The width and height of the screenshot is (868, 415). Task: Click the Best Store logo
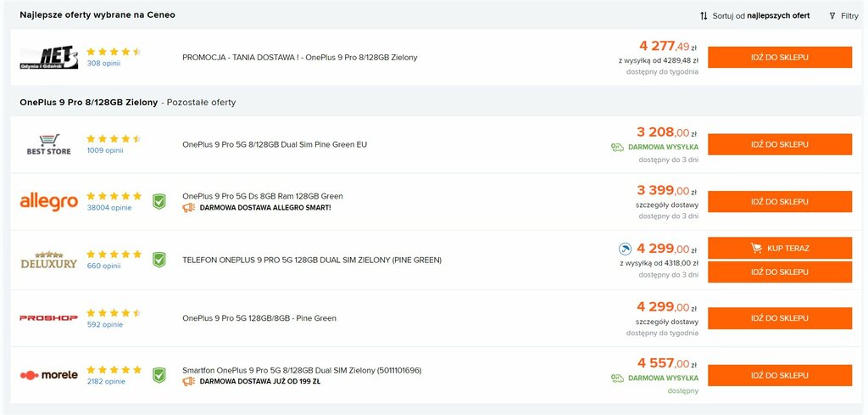(48, 144)
